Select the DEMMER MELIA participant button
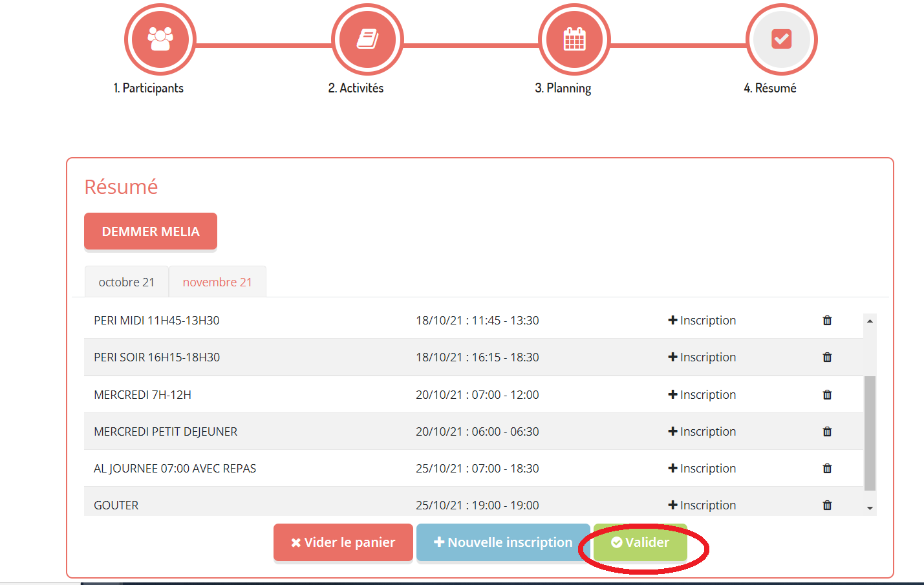 [151, 231]
